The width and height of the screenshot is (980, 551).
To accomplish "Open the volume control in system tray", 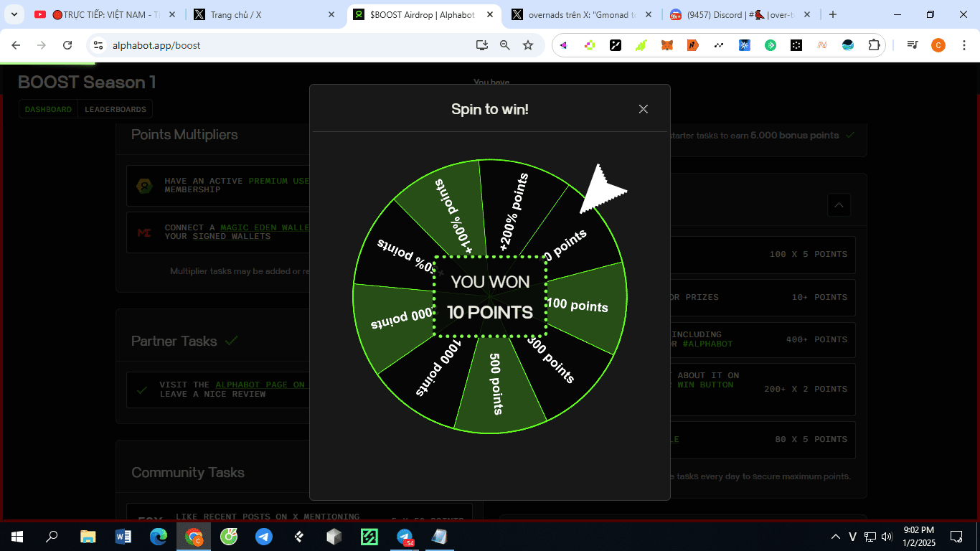I will 886,537.
